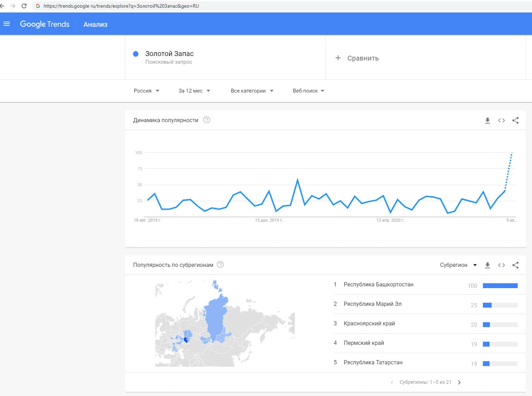The width and height of the screenshot is (532, 396).
Task: Share the subregion popularity card
Action: tap(515, 265)
